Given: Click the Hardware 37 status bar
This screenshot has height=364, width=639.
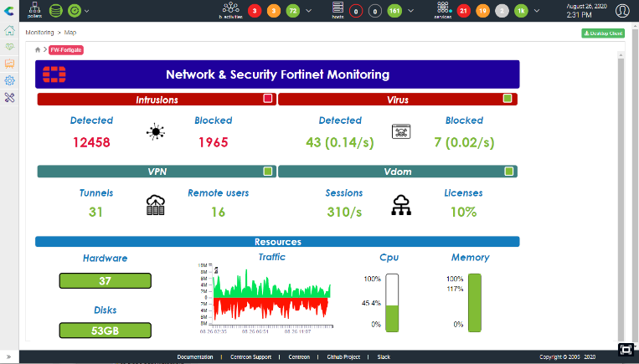Looking at the screenshot, I should click(x=106, y=281).
